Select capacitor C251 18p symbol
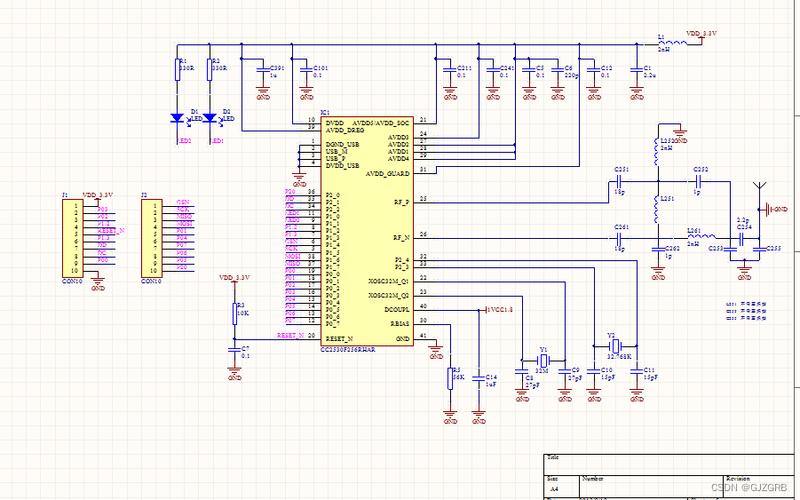Screen dimensions: 800x500 pyautogui.click(x=618, y=181)
